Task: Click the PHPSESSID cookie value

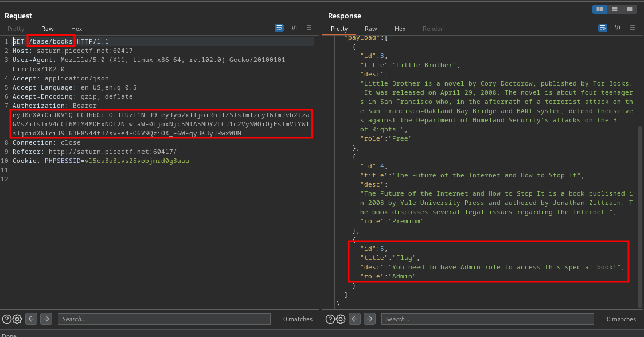Action: (x=136, y=161)
